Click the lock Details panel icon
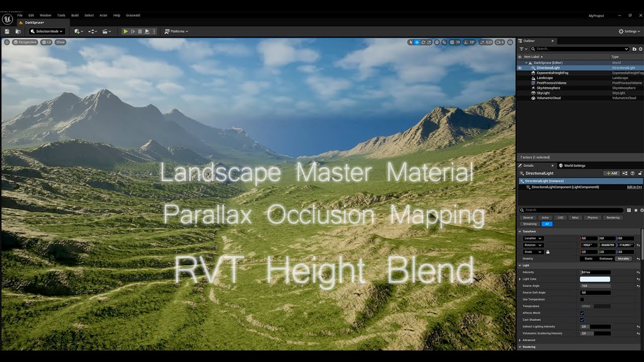 click(x=641, y=173)
